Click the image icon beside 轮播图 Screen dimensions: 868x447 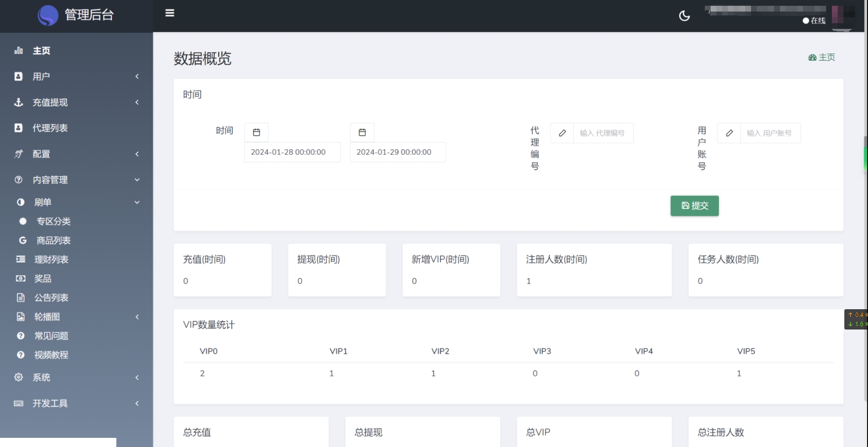tap(20, 316)
